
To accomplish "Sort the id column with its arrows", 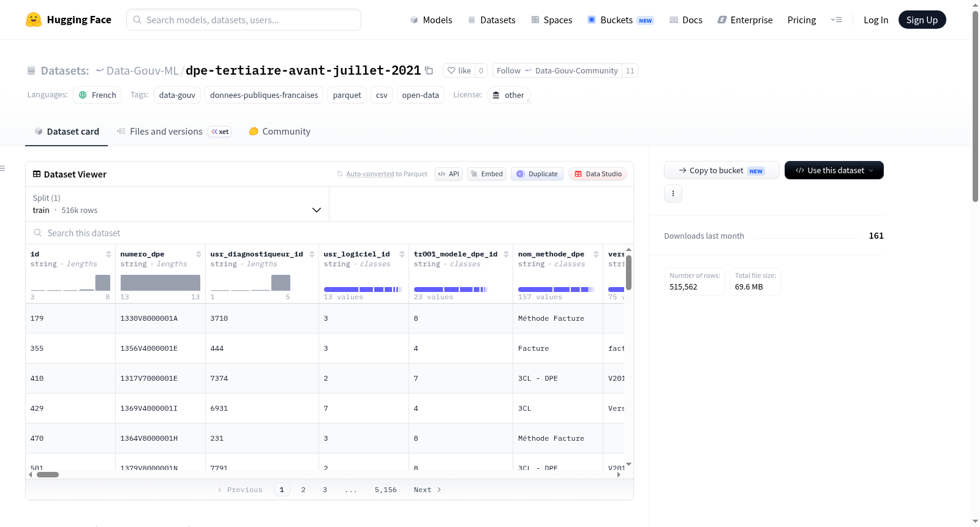I will 108,254.
